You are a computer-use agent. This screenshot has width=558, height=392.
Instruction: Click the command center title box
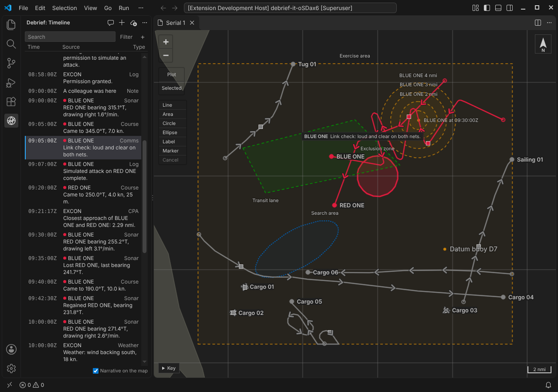(x=290, y=8)
